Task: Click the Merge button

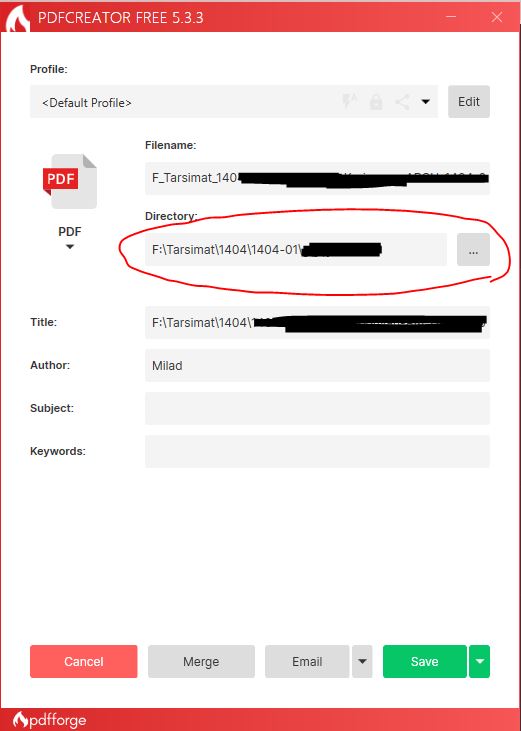Action: pos(201,662)
